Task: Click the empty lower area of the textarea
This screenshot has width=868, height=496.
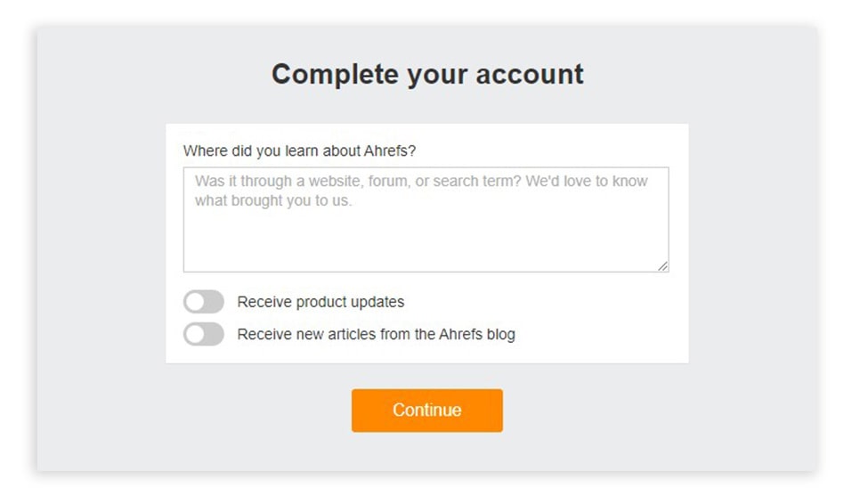Action: click(426, 245)
